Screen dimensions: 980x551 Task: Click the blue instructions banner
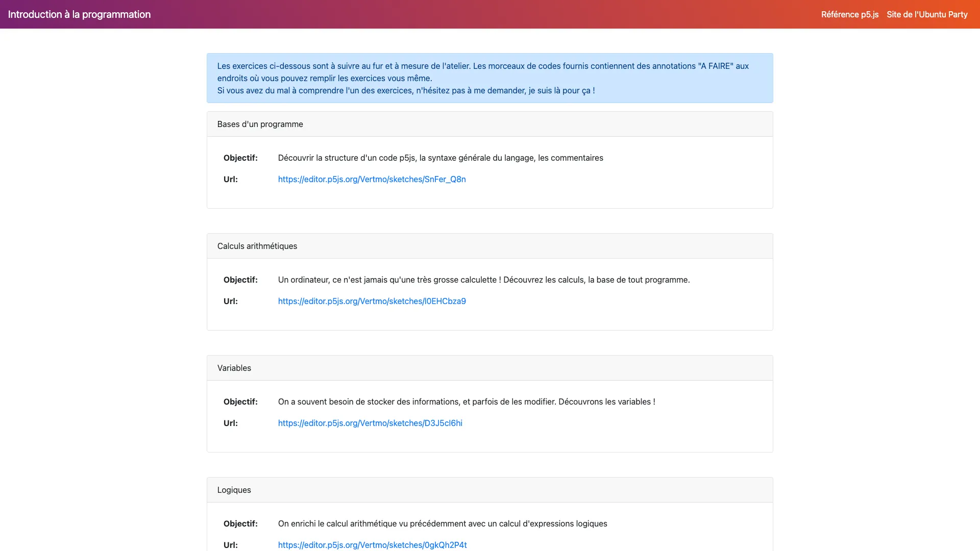tap(489, 78)
